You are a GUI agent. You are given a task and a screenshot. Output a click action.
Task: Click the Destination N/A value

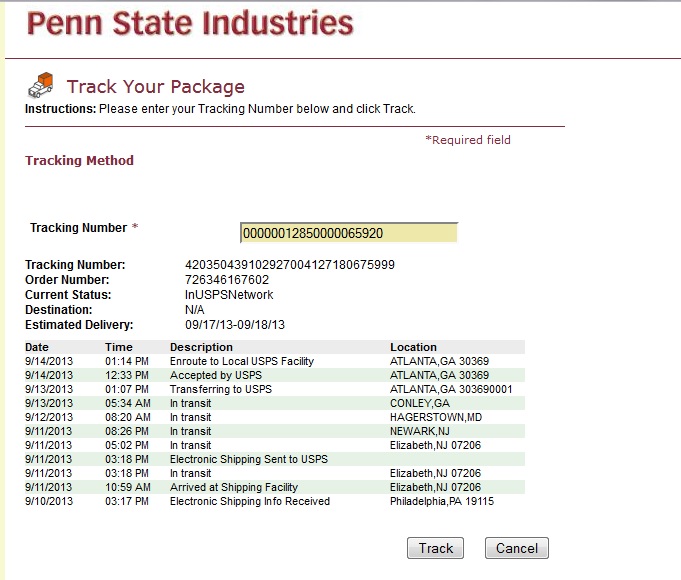195,310
